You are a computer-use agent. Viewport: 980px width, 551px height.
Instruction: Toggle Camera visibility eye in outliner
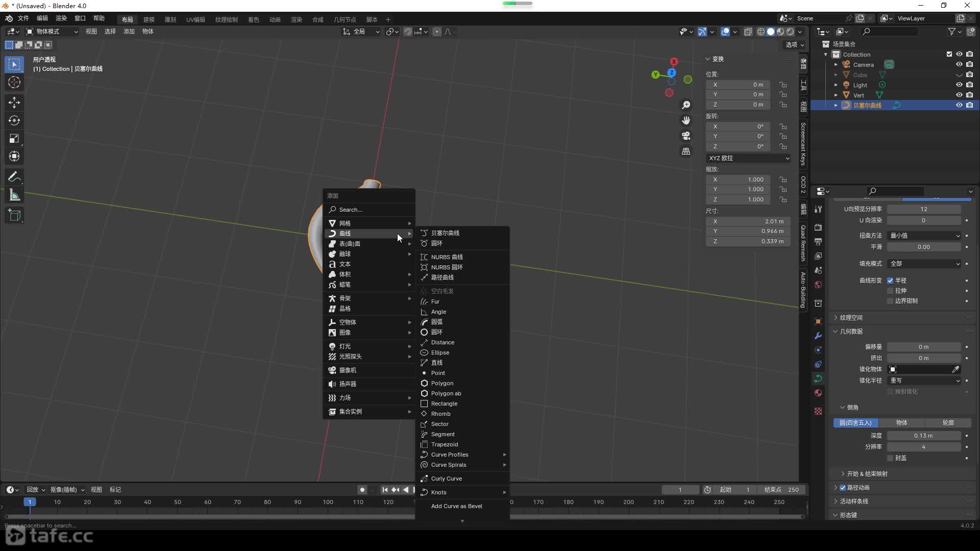[x=959, y=64]
